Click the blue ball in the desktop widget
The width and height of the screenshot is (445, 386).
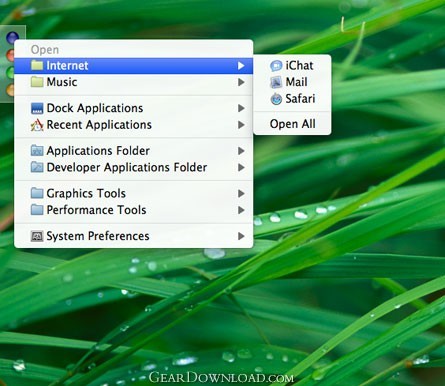(12, 38)
